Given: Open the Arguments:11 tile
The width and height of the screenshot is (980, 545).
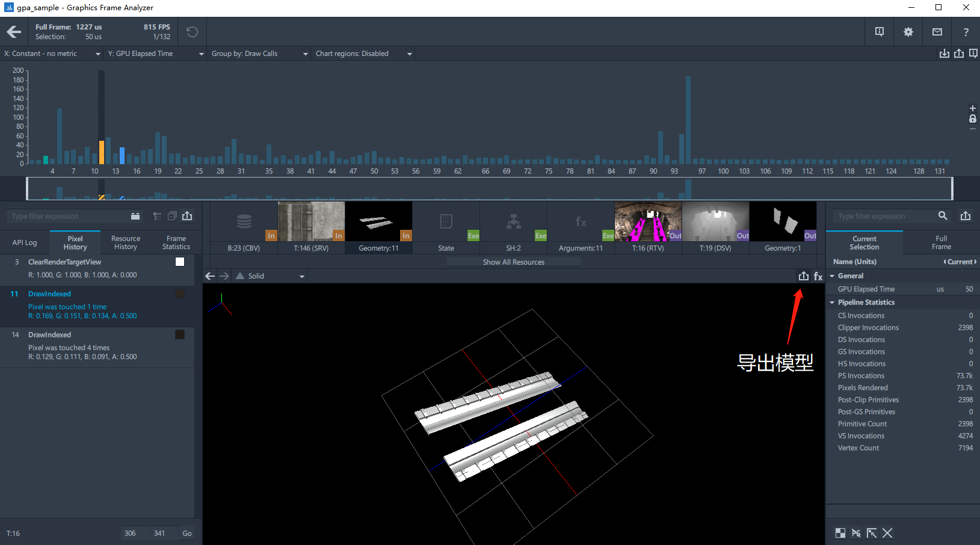Looking at the screenshot, I should click(581, 227).
